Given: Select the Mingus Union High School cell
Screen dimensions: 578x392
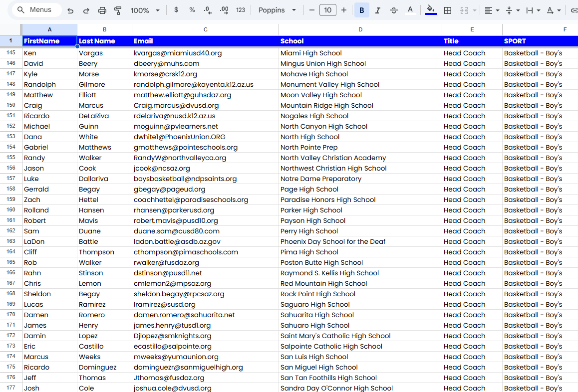Looking at the screenshot, I should click(360, 63).
